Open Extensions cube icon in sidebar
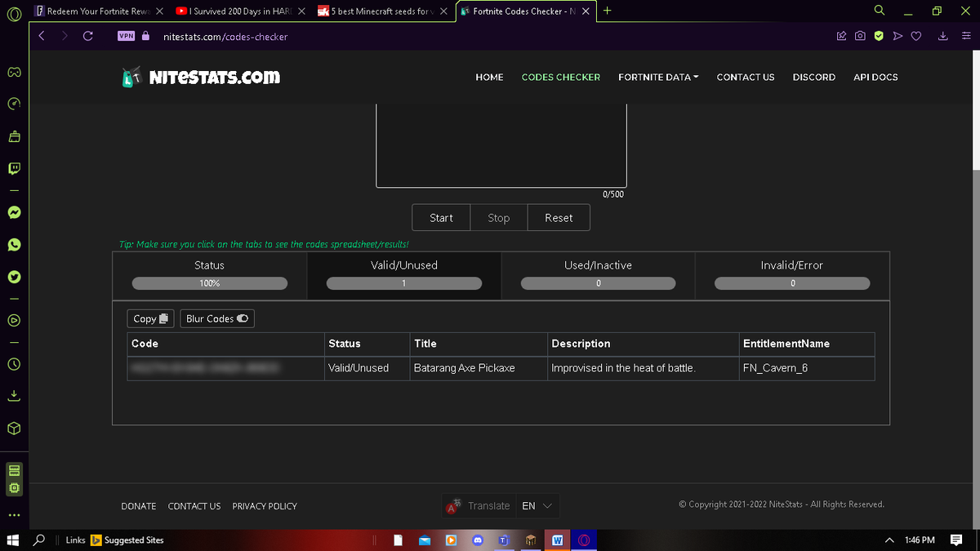This screenshot has height=551, width=980. pyautogui.click(x=14, y=429)
